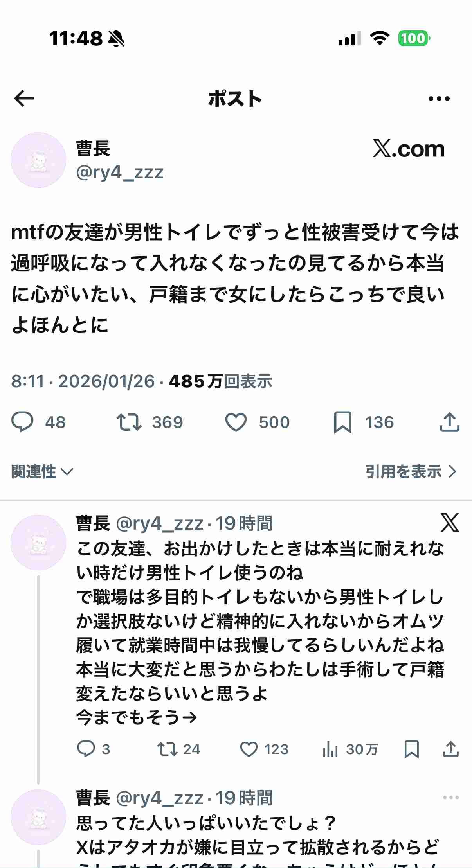Open the post options menu
This screenshot has height=868, width=472.
point(438,98)
